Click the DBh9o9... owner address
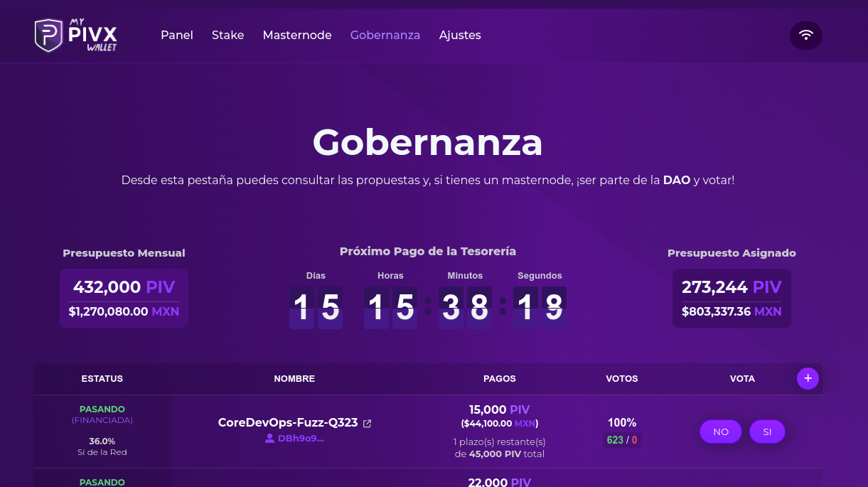The height and width of the screenshot is (487, 868). (301, 439)
